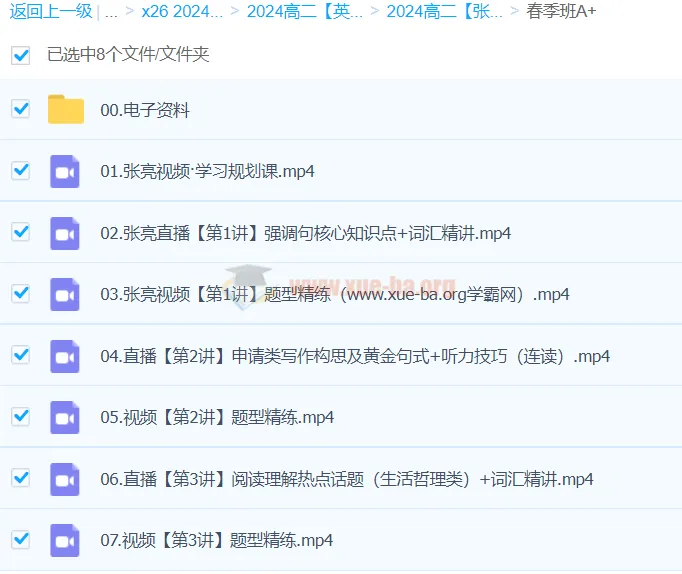Uncheck the checkbox for 00.电子资料
Image resolution: width=682 pixels, height=574 pixels.
click(x=20, y=109)
